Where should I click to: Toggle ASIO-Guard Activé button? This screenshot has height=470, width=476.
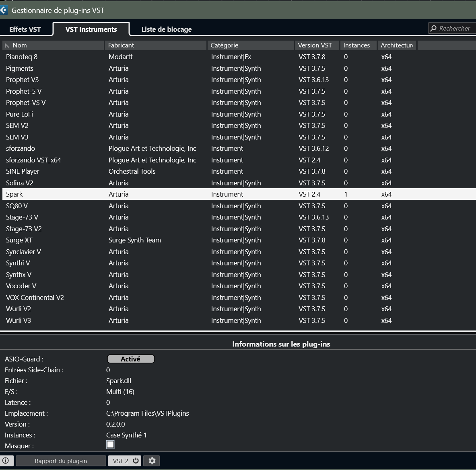pos(131,359)
